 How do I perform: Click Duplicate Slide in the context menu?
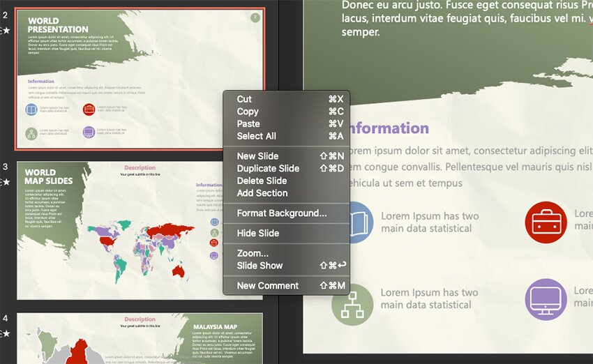(x=268, y=168)
